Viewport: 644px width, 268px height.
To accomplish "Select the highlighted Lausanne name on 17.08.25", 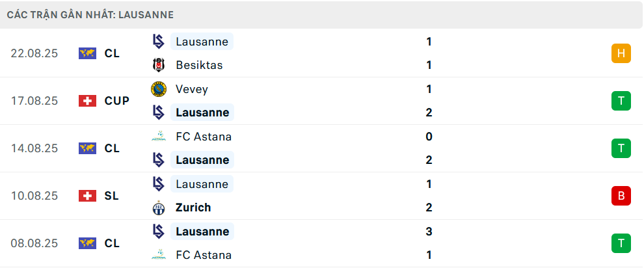I will pyautogui.click(x=202, y=113).
